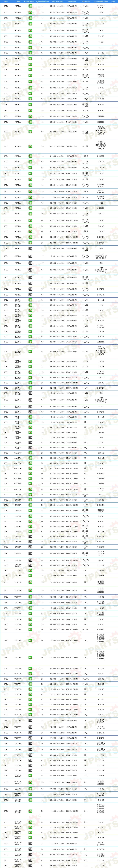Image resolution: width=118 pixels, height=868 pixels.
Task: Click diesel ON icon in VECTRA KOMBI X 17 DT row
Action: pos(30,843)
